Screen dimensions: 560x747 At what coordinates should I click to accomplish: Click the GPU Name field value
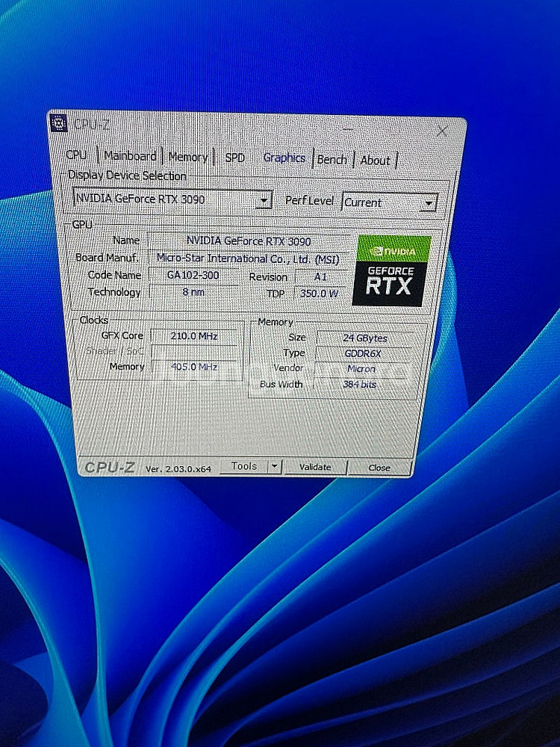click(x=249, y=241)
